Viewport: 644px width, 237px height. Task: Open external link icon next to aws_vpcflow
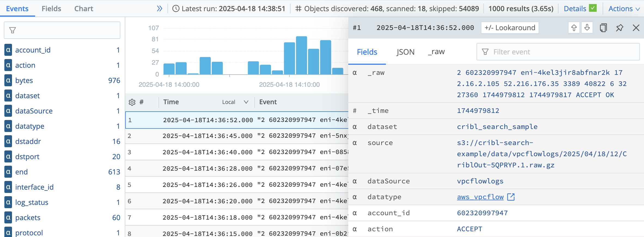pyautogui.click(x=511, y=197)
